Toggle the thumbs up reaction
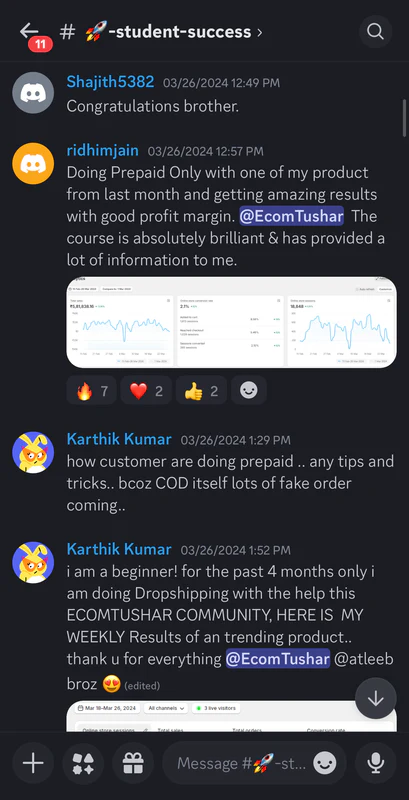This screenshot has height=800, width=409. tap(201, 390)
